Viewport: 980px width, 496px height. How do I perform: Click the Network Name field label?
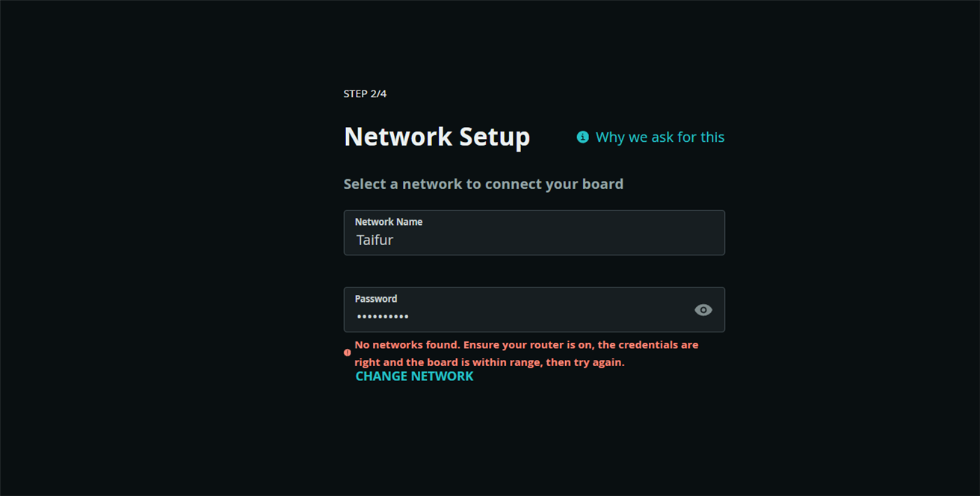389,222
